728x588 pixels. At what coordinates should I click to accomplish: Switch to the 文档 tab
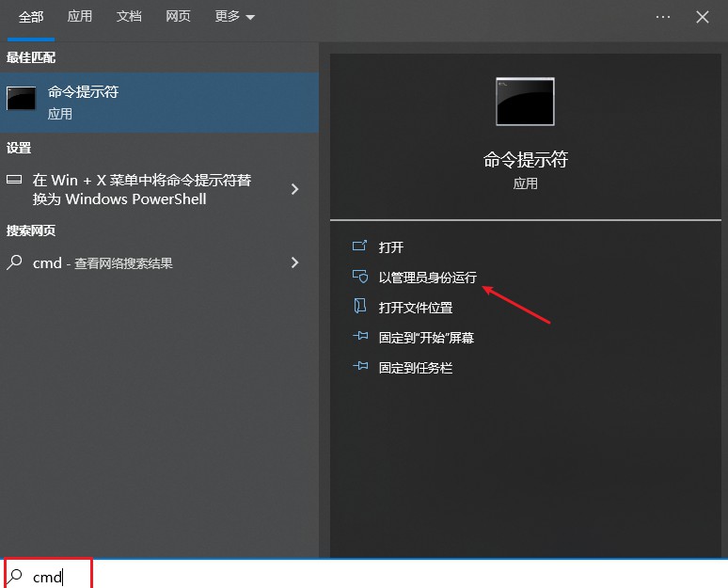coord(129,17)
